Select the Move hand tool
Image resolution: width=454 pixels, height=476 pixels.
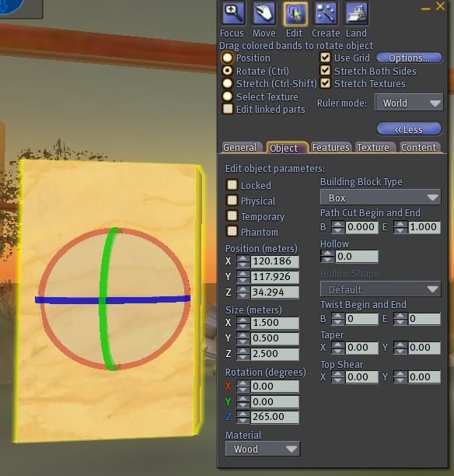click(264, 14)
